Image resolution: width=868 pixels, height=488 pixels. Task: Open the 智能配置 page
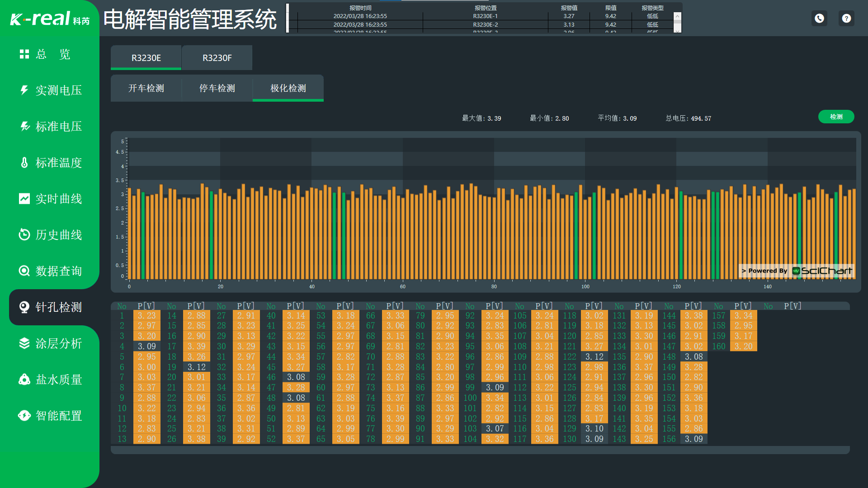point(50,416)
